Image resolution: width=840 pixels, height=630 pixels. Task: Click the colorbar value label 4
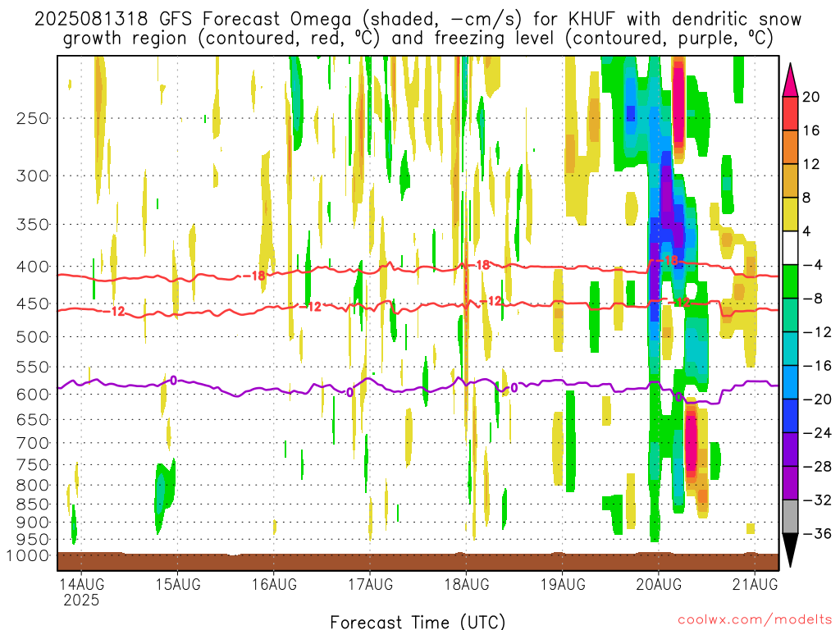pos(806,231)
